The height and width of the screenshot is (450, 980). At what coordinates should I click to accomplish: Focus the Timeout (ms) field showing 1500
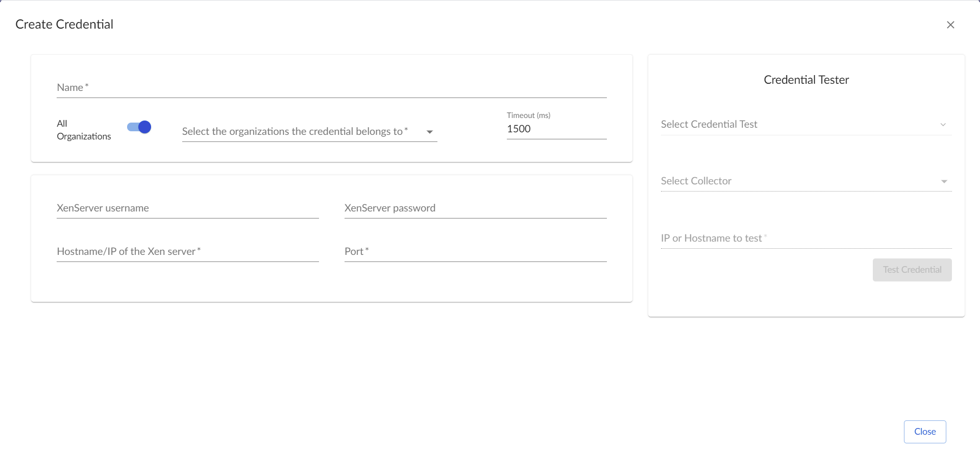[x=556, y=129]
